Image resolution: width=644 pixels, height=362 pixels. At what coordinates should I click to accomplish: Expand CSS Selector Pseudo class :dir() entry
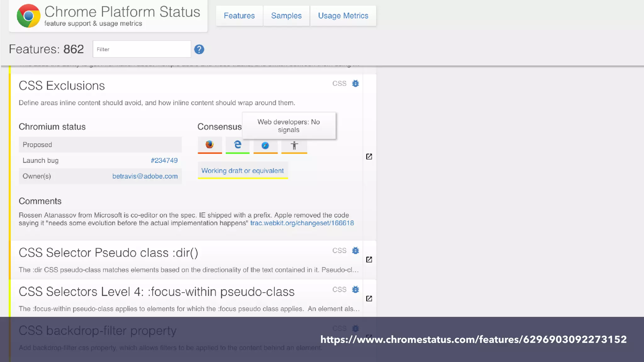coord(108,253)
